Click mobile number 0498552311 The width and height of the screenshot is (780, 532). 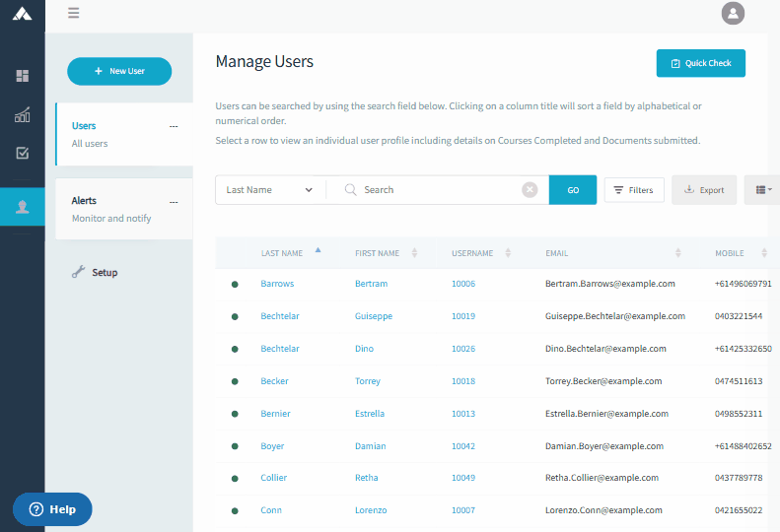739,413
